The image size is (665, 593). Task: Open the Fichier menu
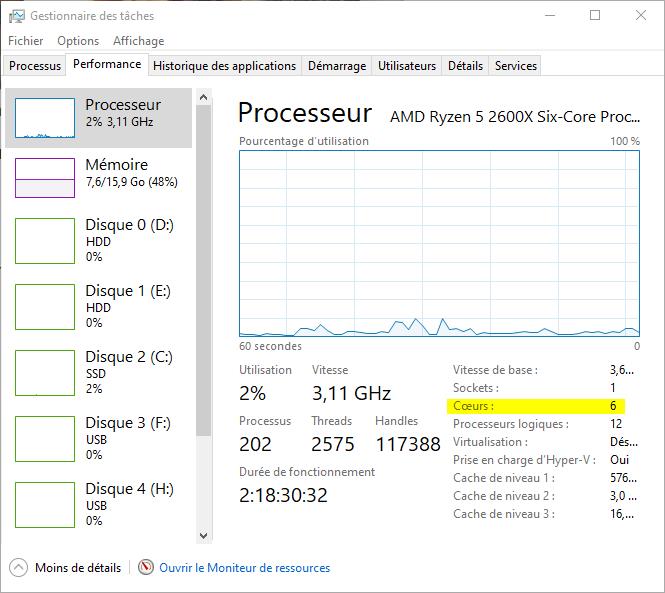26,41
